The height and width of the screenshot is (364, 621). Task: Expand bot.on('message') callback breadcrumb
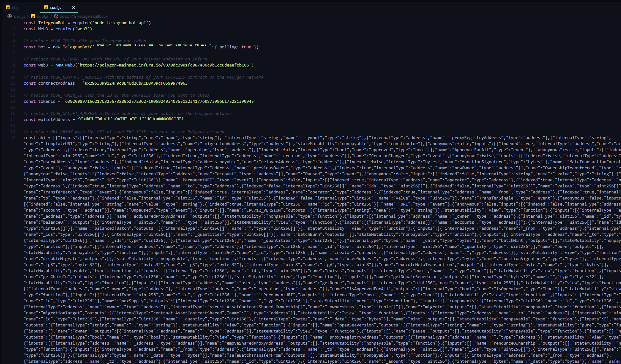[84, 16]
